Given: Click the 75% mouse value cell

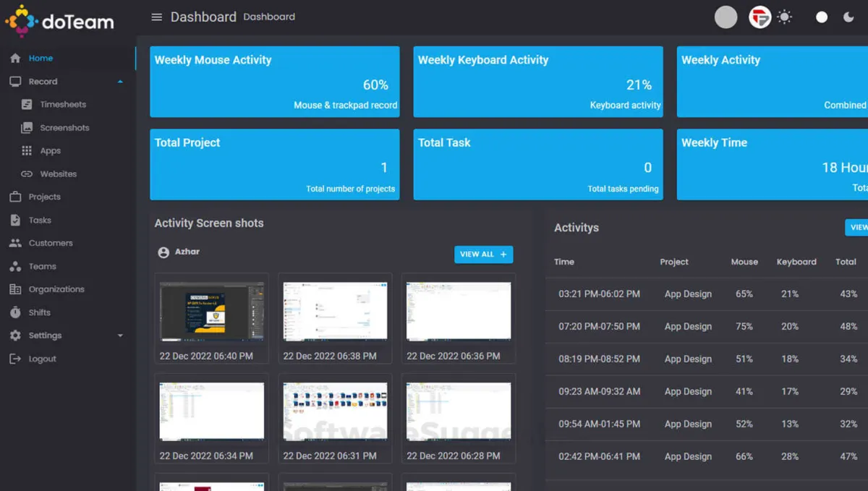Looking at the screenshot, I should click(744, 327).
